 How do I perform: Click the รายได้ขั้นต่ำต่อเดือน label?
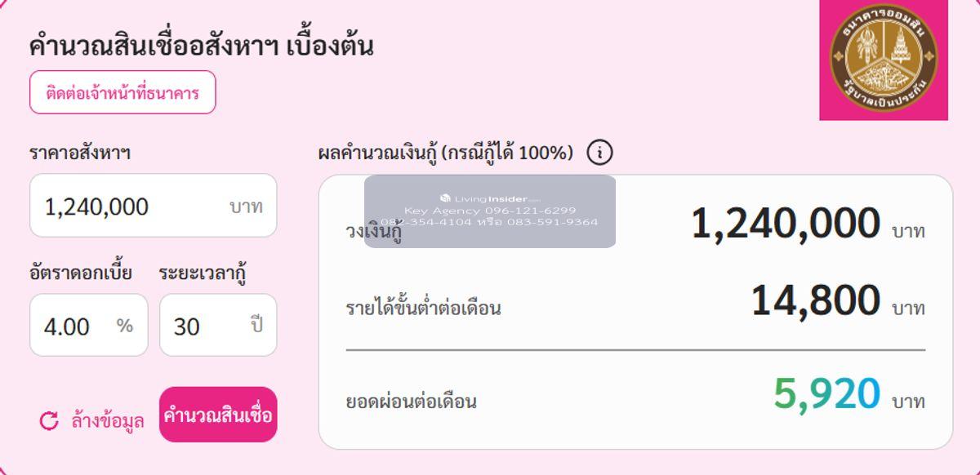pyautogui.click(x=423, y=309)
